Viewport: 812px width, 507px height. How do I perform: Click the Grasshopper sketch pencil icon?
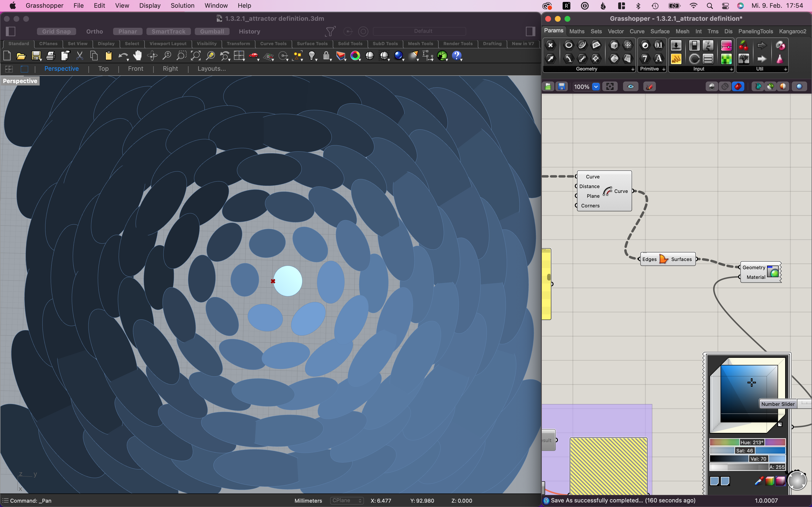[x=650, y=87]
